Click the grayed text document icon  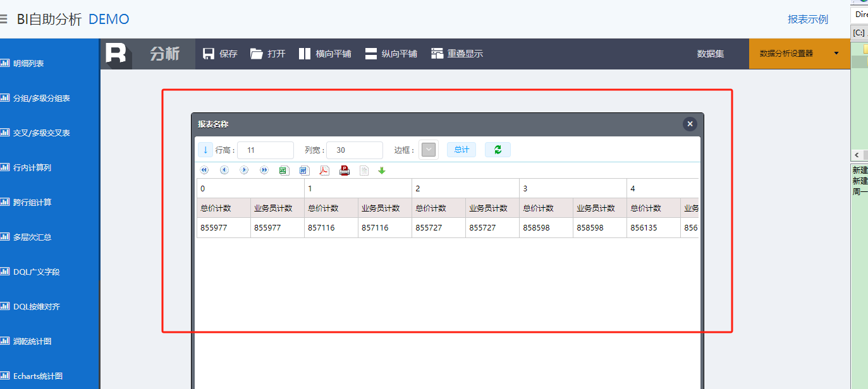click(x=364, y=171)
